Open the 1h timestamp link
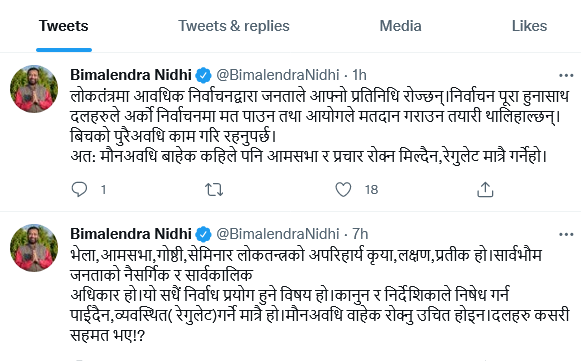 [359, 75]
